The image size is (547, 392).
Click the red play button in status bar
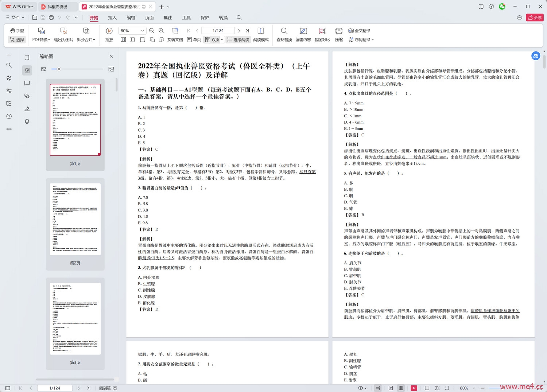click(414, 388)
